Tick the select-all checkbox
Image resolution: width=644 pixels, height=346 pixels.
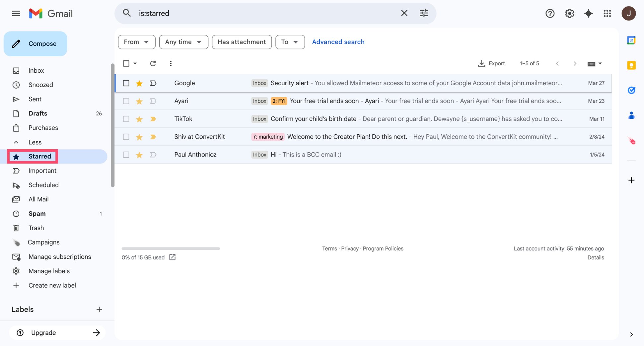pyautogui.click(x=126, y=63)
